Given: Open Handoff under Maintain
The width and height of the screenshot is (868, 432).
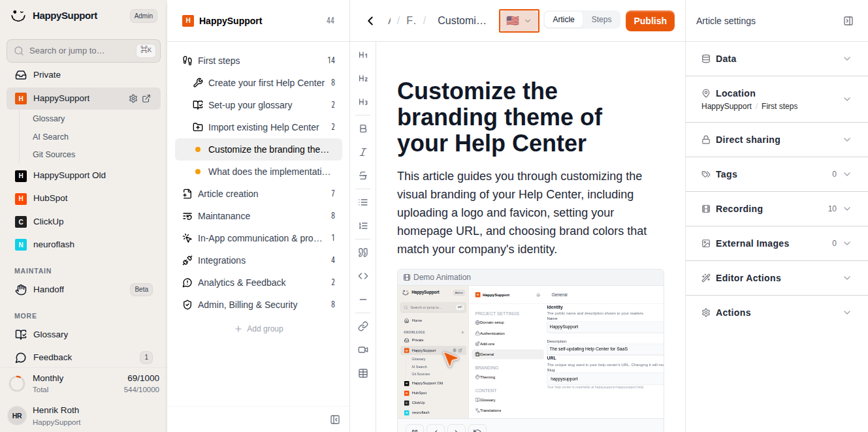Looking at the screenshot, I should (x=84, y=290).
